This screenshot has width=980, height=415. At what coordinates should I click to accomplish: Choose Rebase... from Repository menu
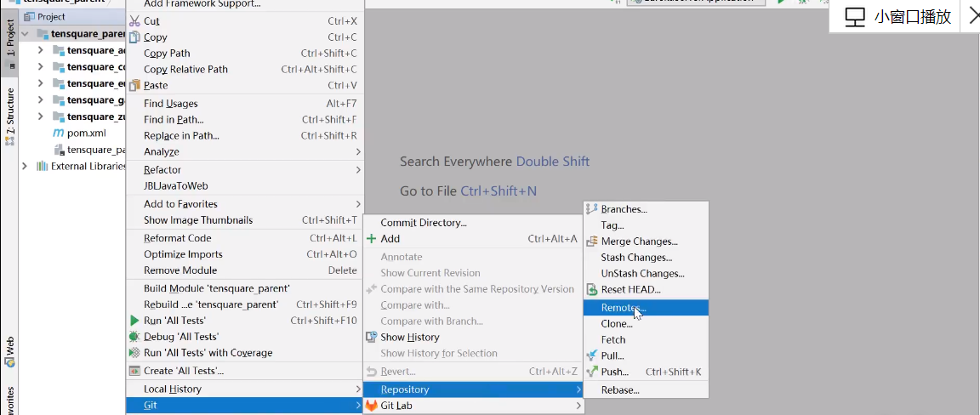click(x=646, y=390)
